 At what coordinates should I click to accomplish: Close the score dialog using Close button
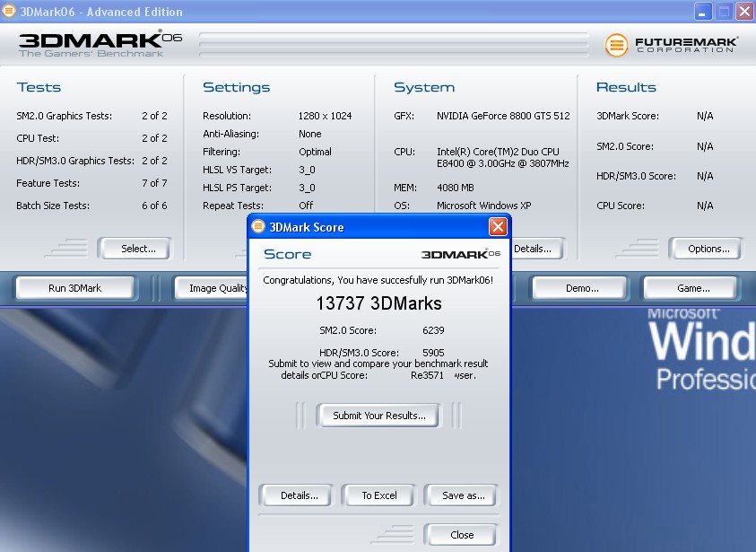(x=461, y=535)
